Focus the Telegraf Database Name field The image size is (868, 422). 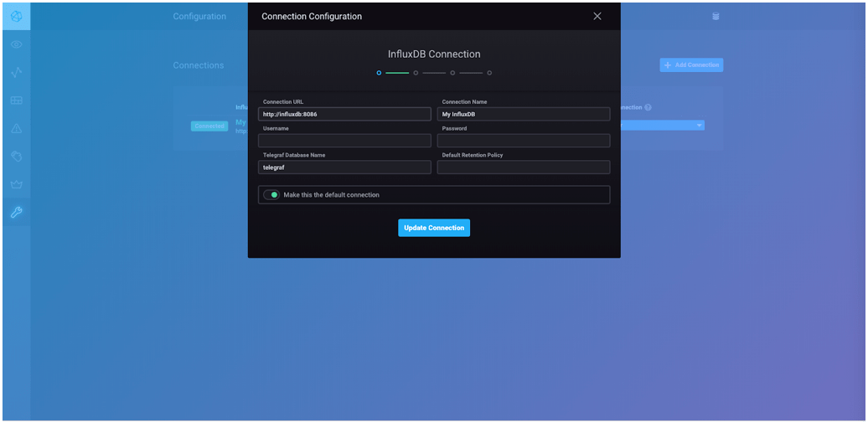(x=344, y=167)
